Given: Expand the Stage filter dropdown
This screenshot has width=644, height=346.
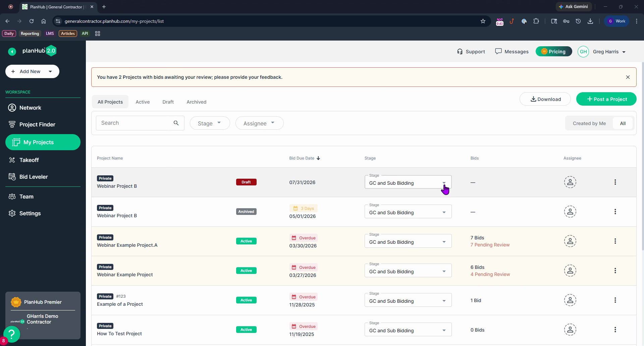Looking at the screenshot, I should point(210,123).
